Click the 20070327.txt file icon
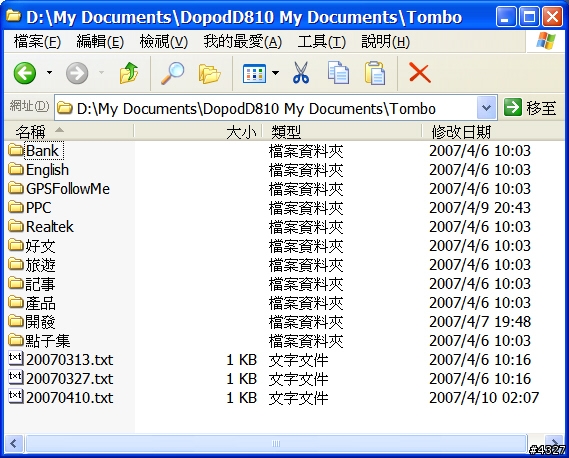 pos(16,377)
